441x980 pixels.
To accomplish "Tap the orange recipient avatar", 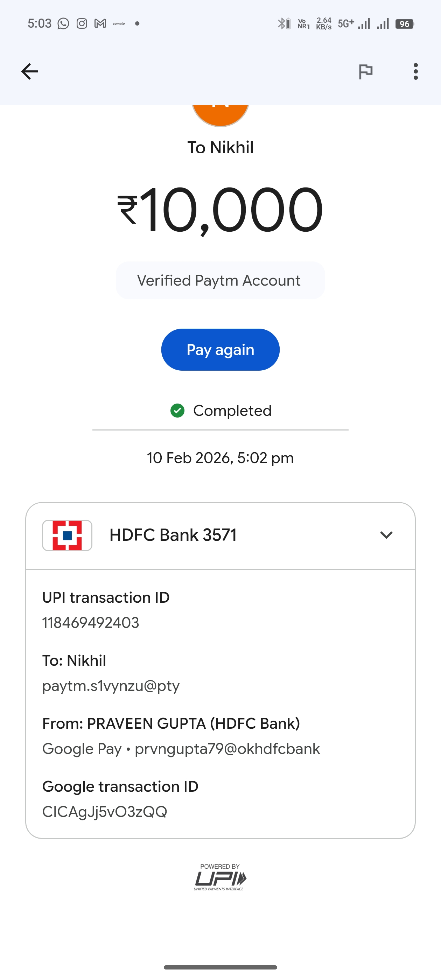I will [220, 114].
